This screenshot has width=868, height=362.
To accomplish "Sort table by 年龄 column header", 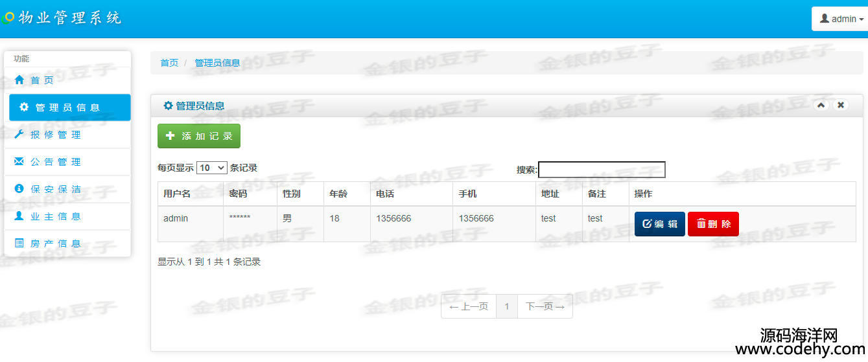I will click(347, 194).
